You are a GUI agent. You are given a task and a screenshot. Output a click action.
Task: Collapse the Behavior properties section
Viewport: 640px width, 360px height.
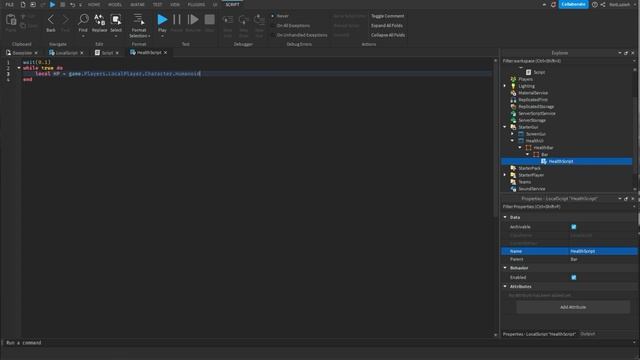tap(505, 268)
